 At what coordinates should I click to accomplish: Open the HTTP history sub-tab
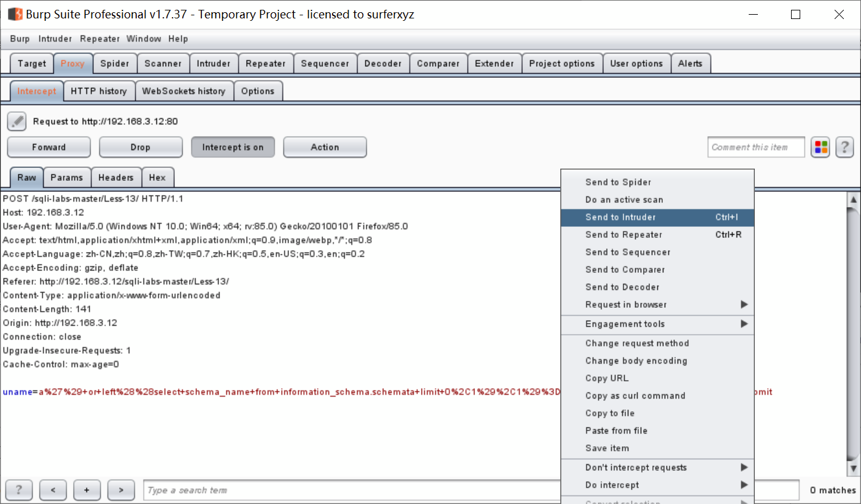coord(99,91)
